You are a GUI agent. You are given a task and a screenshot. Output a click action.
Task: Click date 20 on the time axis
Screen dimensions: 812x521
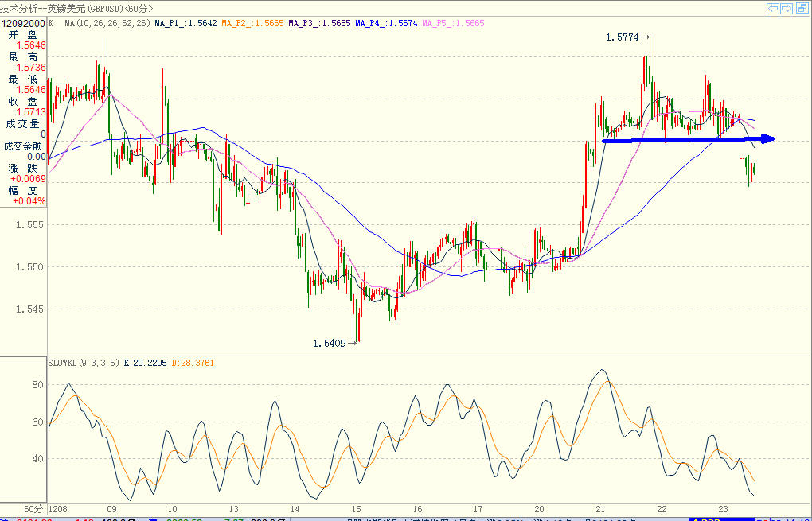(x=539, y=508)
